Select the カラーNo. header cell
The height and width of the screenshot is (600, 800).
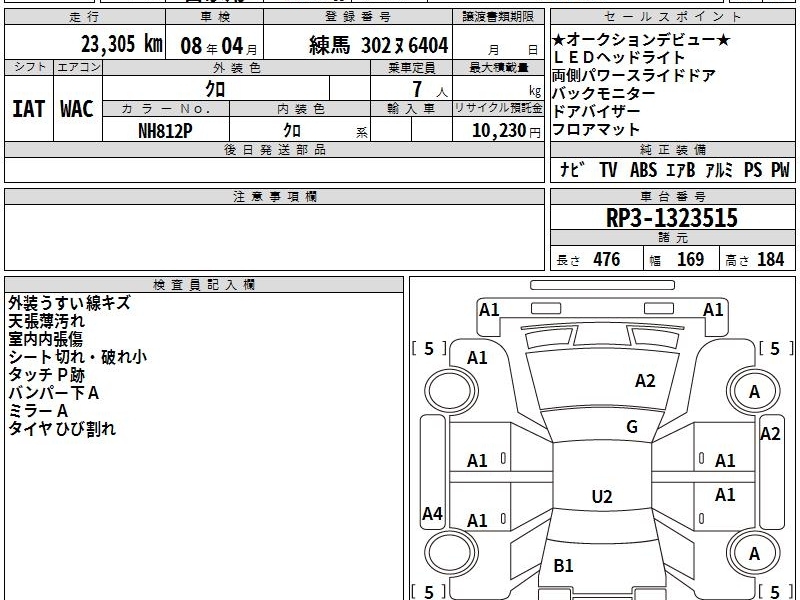(166, 109)
